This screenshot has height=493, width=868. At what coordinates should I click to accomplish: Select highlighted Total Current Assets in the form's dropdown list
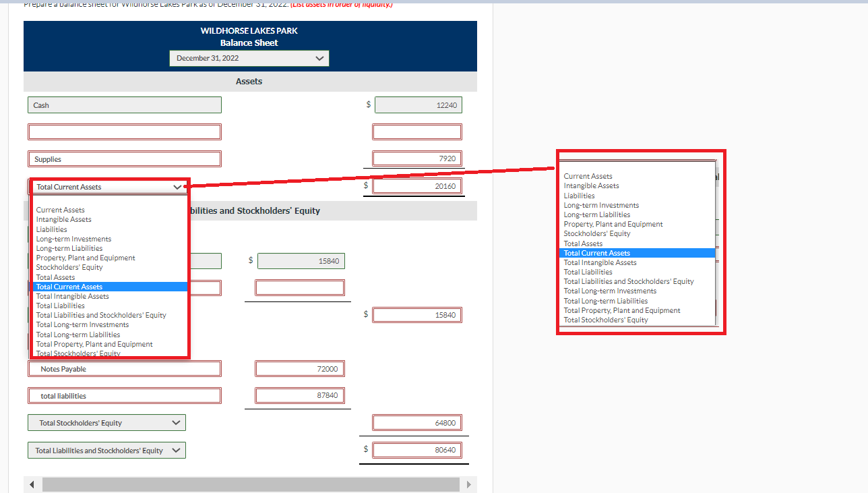click(x=111, y=287)
